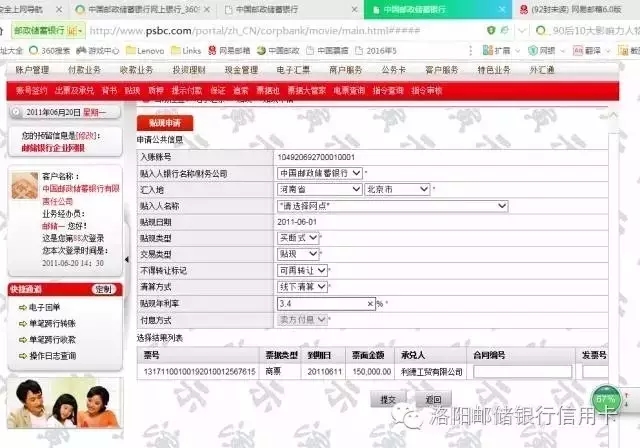Click the customer avatar picture
Screen dimensions: 640x448
click(x=24, y=186)
